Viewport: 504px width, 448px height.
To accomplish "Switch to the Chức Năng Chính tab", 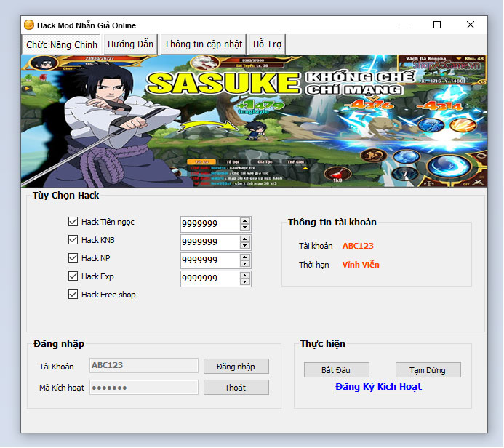I will [x=61, y=44].
